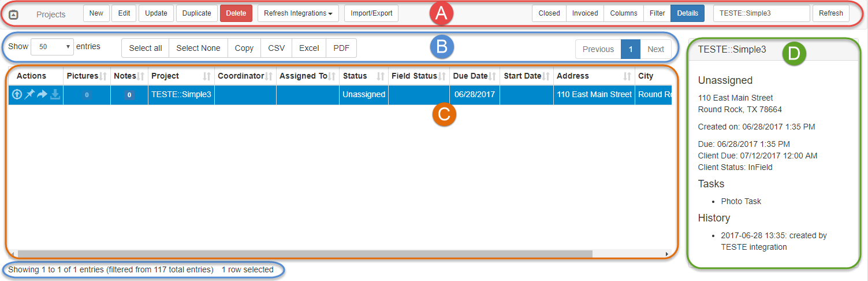Toggle the Closed projects filter
868x281 pixels.
(x=549, y=13)
